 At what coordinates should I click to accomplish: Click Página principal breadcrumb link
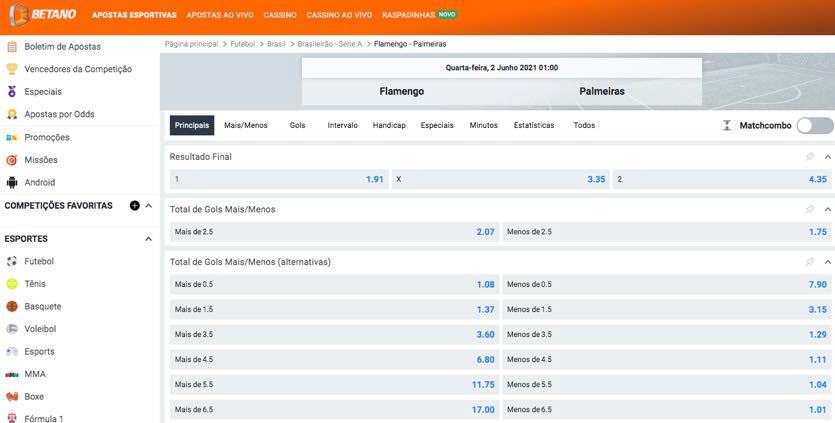pyautogui.click(x=191, y=44)
